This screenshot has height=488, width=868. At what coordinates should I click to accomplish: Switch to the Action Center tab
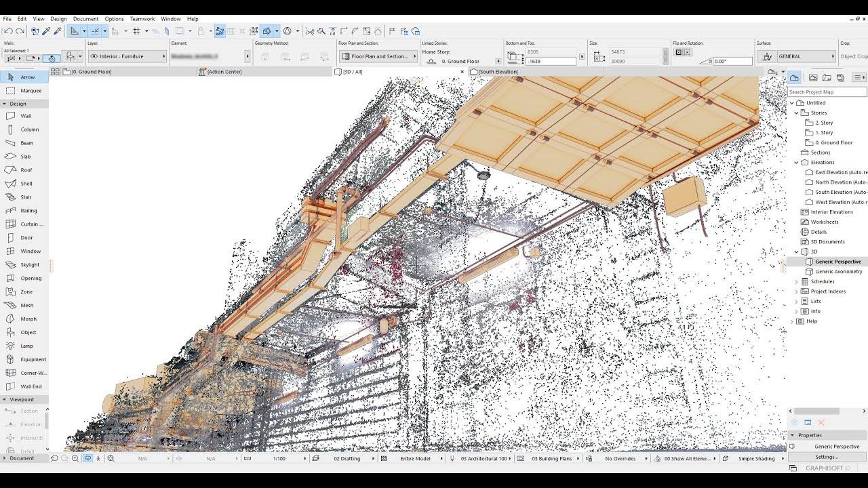pos(265,72)
